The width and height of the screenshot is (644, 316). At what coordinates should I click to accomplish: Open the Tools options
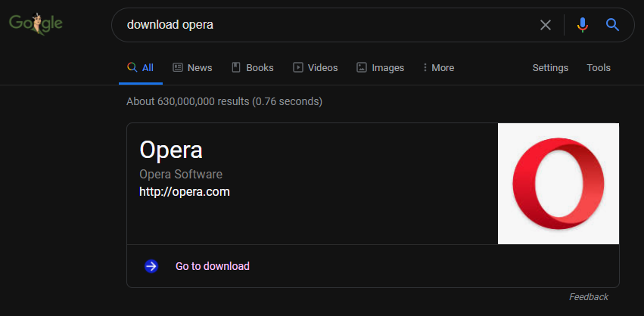click(x=599, y=67)
